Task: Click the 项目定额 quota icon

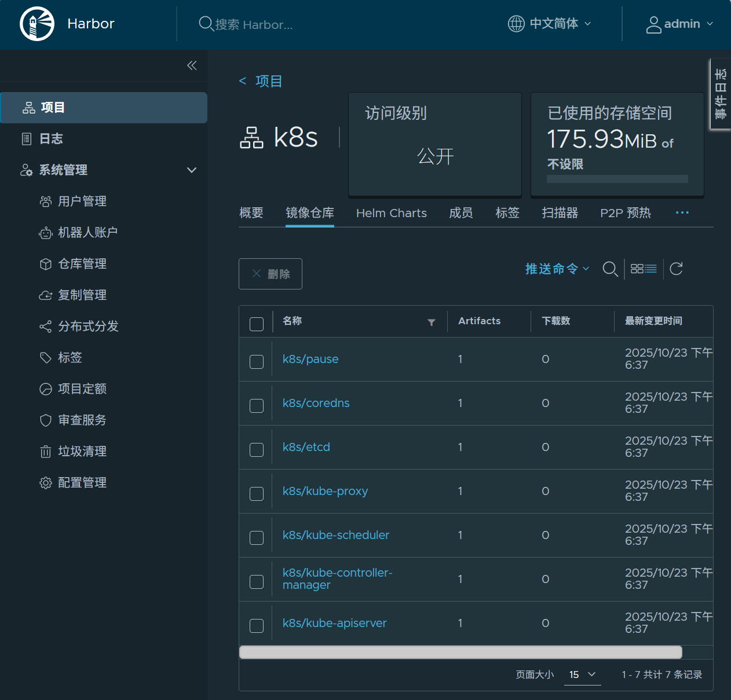Action: coord(46,389)
